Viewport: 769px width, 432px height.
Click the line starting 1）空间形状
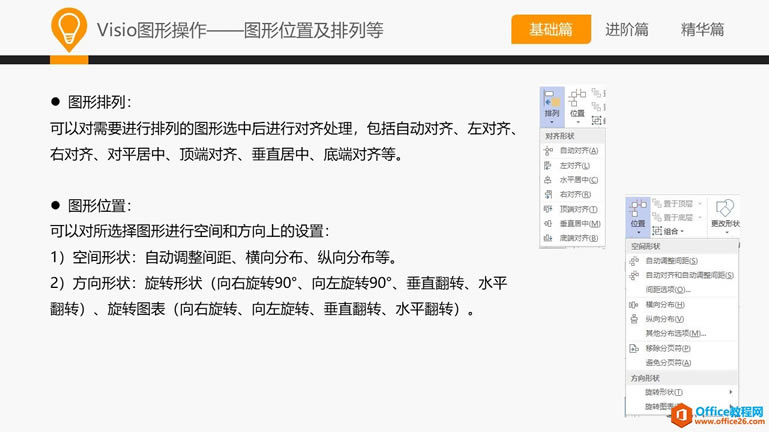coord(226,257)
